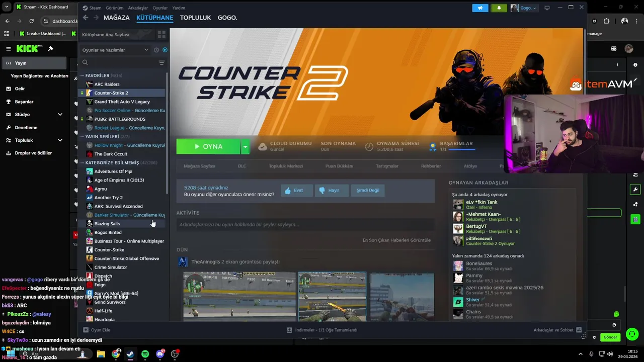Click Gönder button in Kick chat
Screen dimensions: 644x362
[610, 337]
